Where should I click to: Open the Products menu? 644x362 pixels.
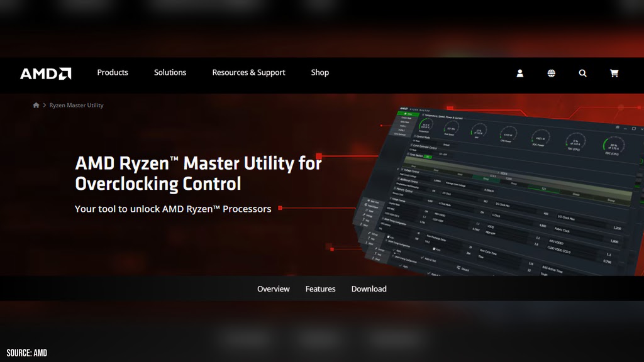click(x=113, y=73)
